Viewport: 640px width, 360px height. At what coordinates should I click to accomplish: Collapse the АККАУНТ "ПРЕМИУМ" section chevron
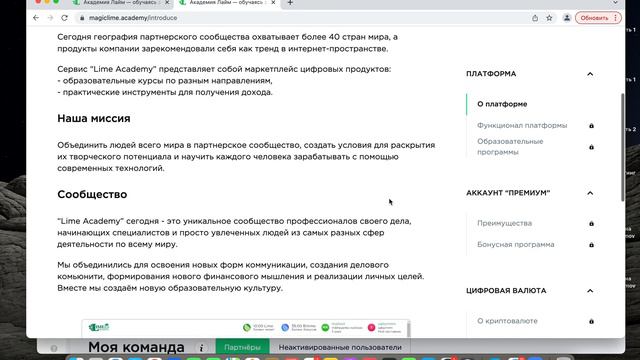(x=590, y=193)
